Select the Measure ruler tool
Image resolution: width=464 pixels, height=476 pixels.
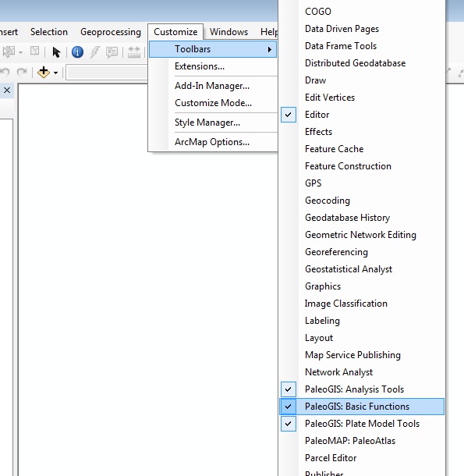134,52
